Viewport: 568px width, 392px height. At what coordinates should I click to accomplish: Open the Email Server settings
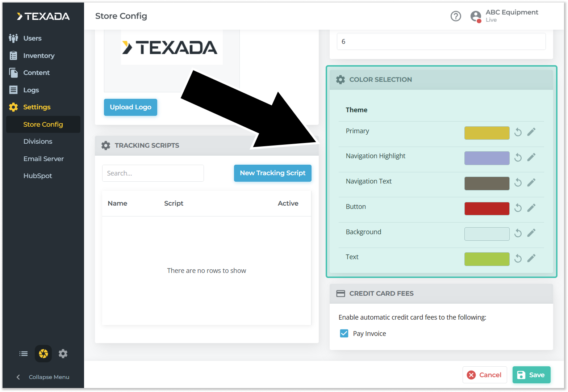tap(43, 159)
